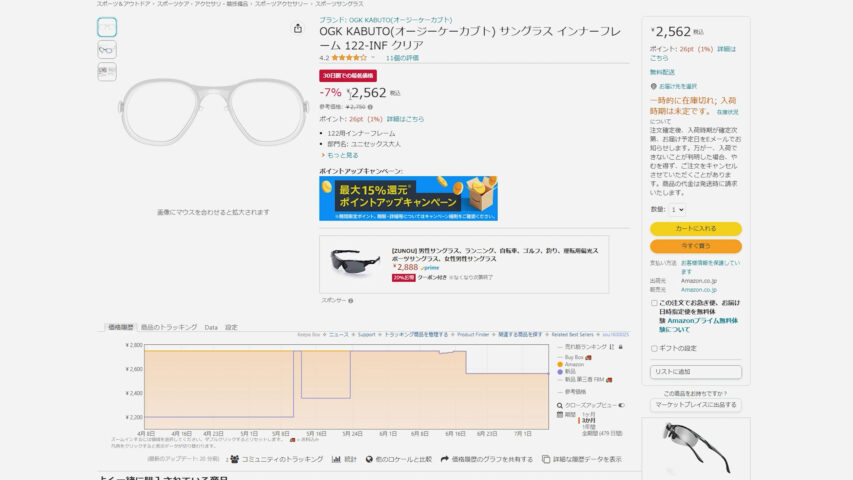Select the second product thumbnail image
The image size is (853, 480).
(107, 49)
